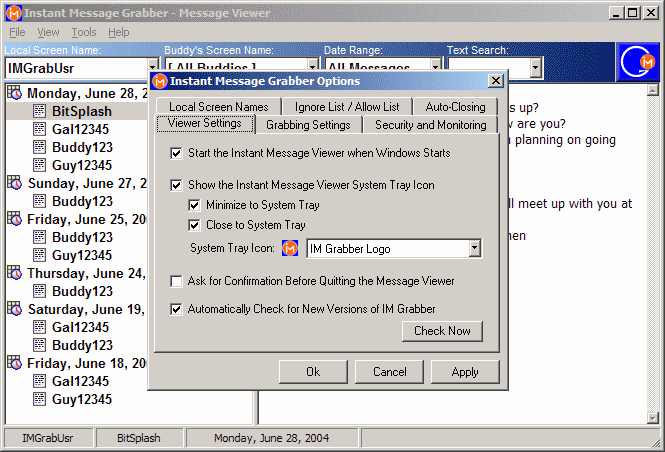Toggle Show the Instant Message Viewer System Tray Icon
Image resolution: width=665 pixels, height=452 pixels.
[176, 185]
